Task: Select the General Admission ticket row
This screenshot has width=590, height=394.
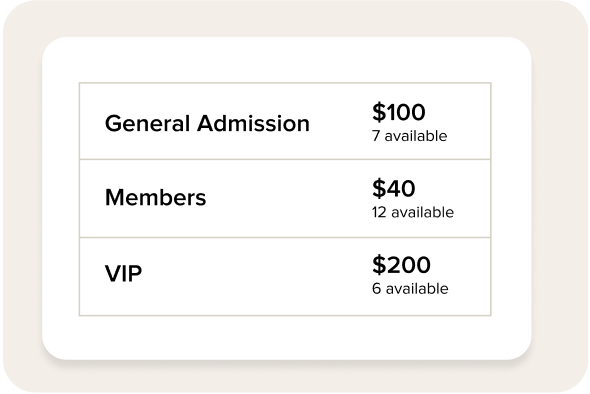Action: pos(285,121)
